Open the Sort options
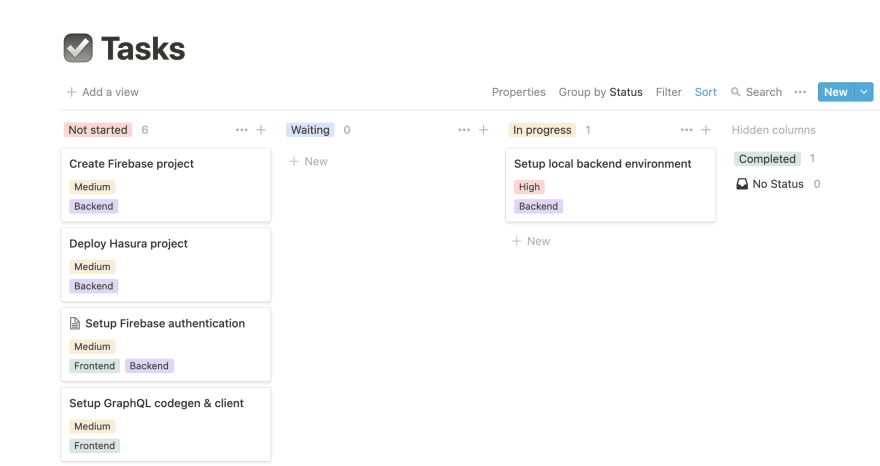The image size is (880, 466). pos(705,92)
